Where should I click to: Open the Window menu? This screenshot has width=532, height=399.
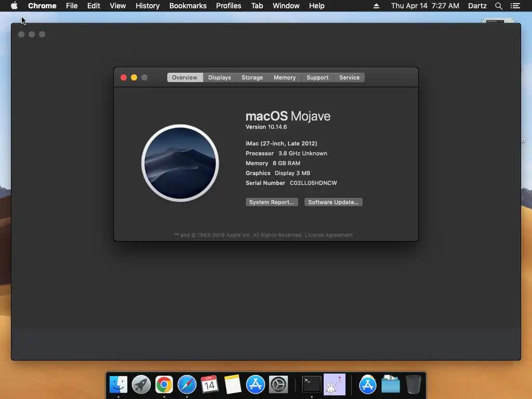pos(286,6)
